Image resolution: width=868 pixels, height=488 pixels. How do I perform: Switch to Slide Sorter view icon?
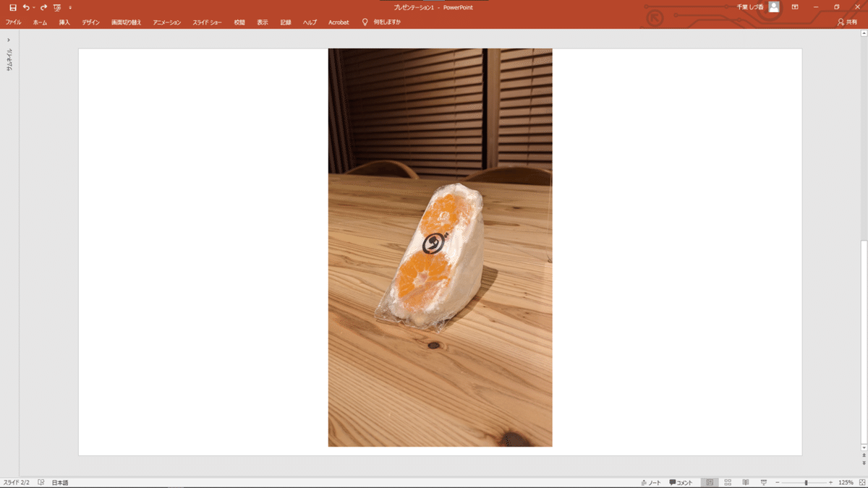[728, 482]
